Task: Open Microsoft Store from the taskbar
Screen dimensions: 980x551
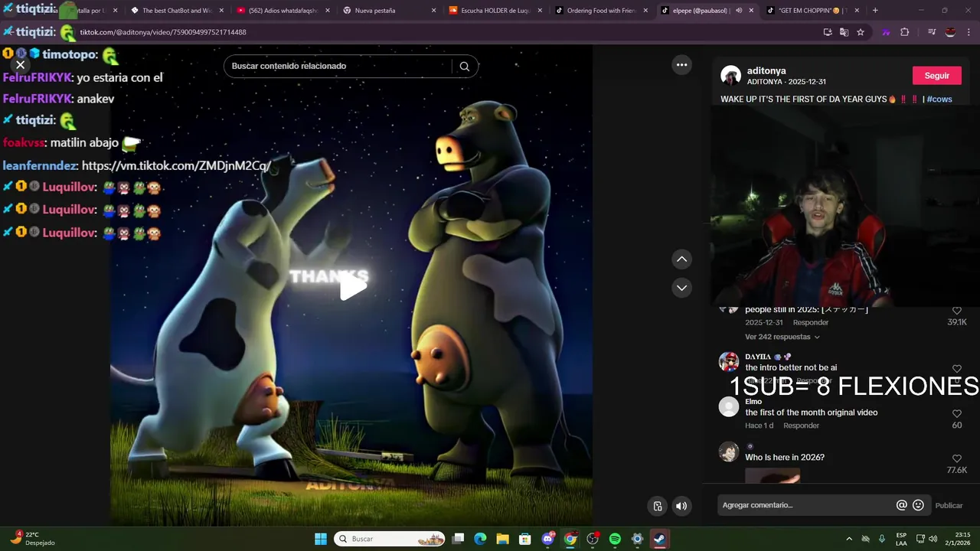Action: (524, 539)
